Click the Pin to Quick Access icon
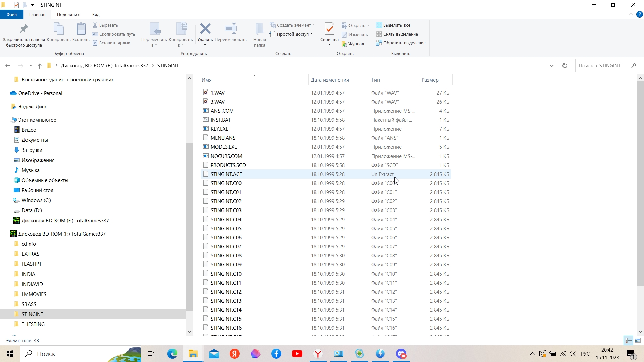The height and width of the screenshot is (362, 644). (x=24, y=29)
